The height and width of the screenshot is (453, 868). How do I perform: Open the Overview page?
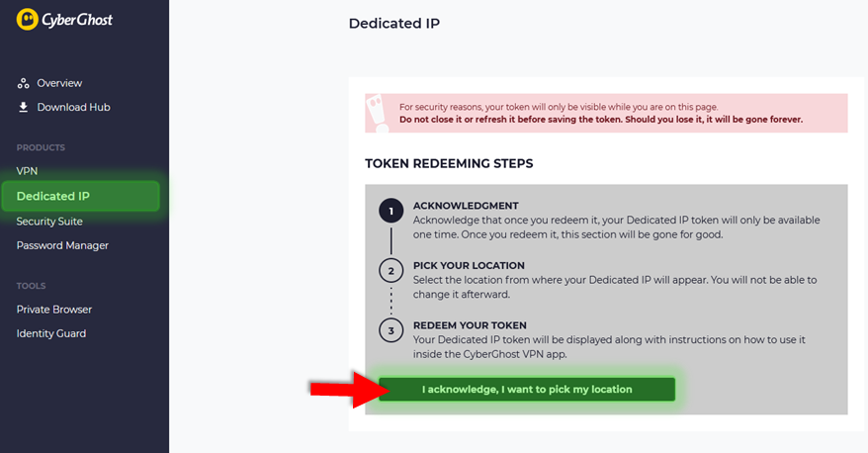coord(59,83)
